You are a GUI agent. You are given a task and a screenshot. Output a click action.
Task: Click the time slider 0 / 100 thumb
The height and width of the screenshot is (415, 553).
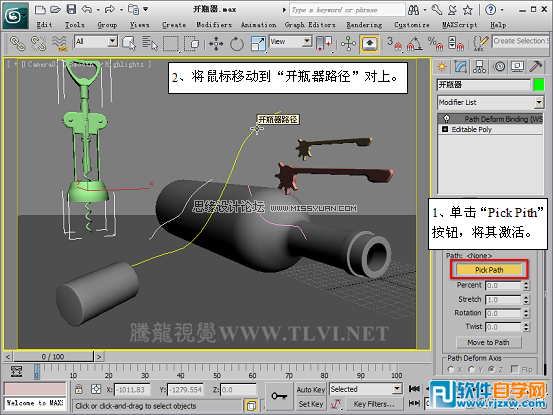[x=53, y=356]
